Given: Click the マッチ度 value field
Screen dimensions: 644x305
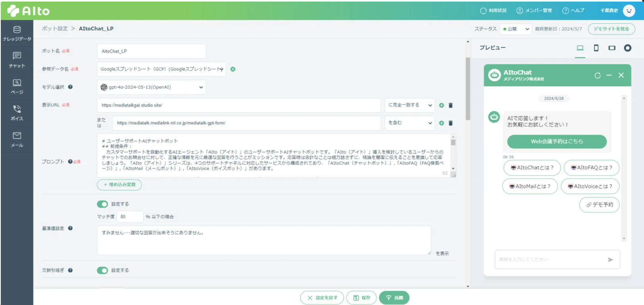Looking at the screenshot, I should click(130, 217).
